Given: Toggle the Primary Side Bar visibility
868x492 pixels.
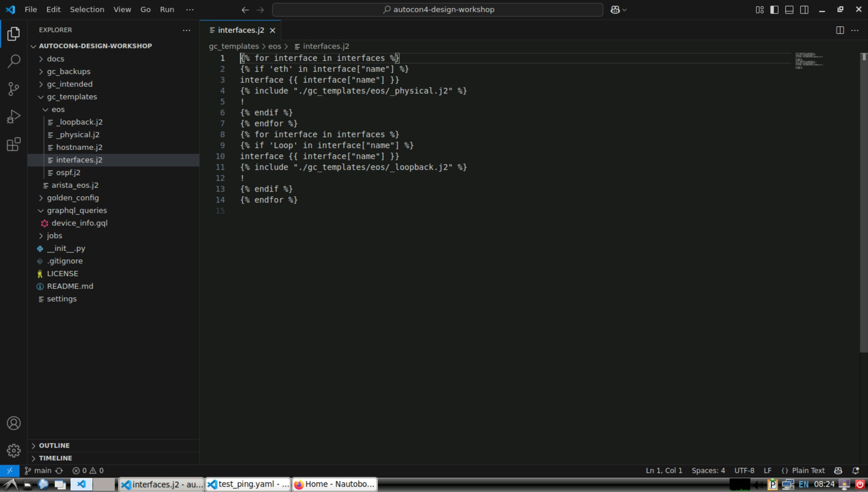Looking at the screenshot, I should (774, 10).
